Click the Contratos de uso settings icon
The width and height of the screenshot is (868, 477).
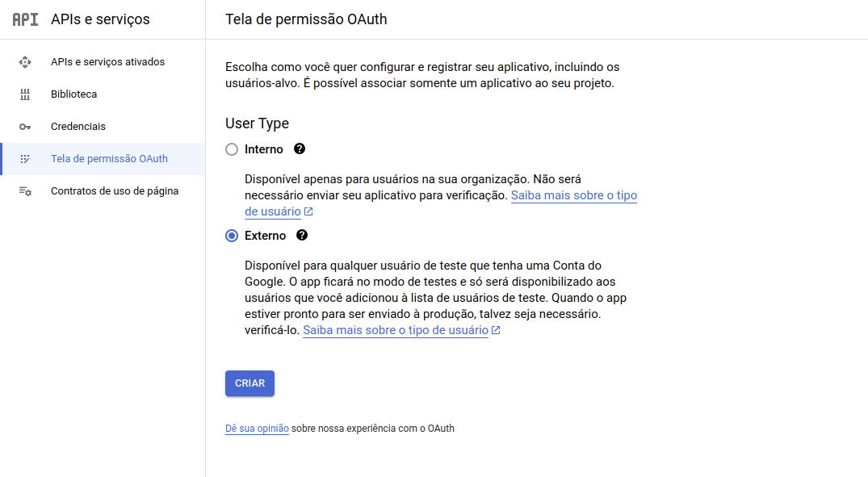click(25, 191)
